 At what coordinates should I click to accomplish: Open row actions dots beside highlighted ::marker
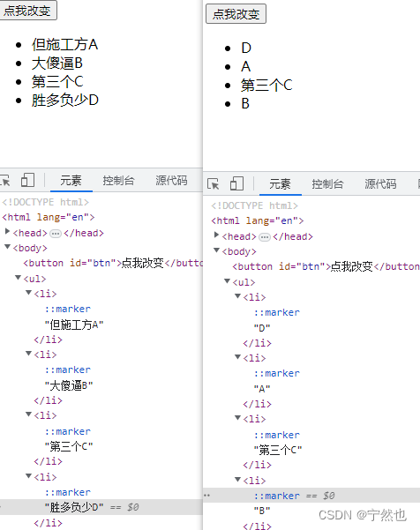coord(207,496)
